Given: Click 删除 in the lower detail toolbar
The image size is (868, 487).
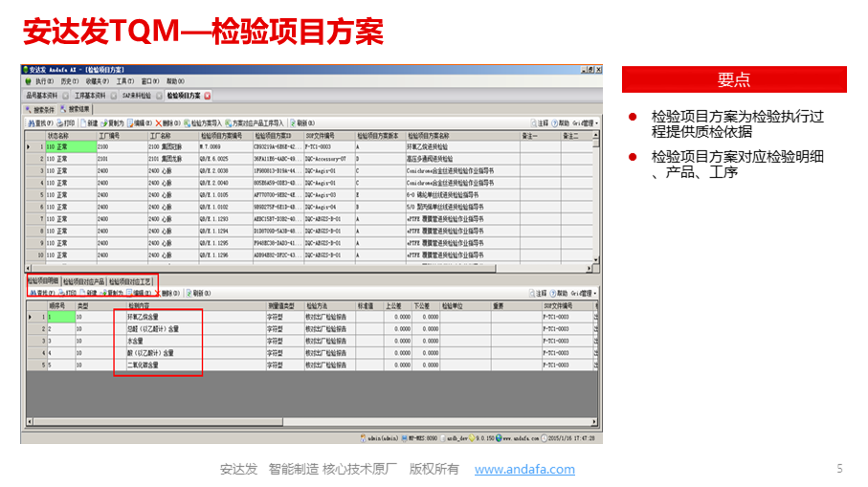Looking at the screenshot, I should [168, 293].
